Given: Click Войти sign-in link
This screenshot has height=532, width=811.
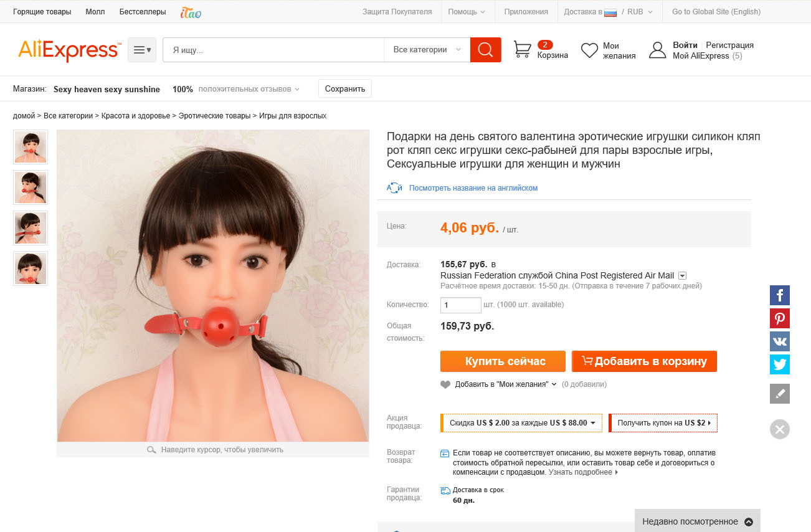Looking at the screenshot, I should tap(685, 45).
